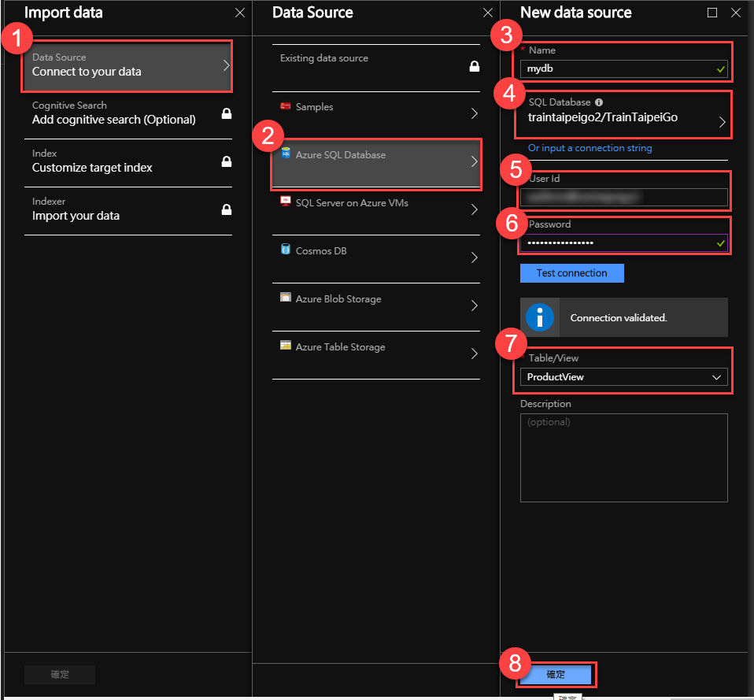The image size is (754, 700).
Task: Click the Samples icon
Action: point(285,106)
